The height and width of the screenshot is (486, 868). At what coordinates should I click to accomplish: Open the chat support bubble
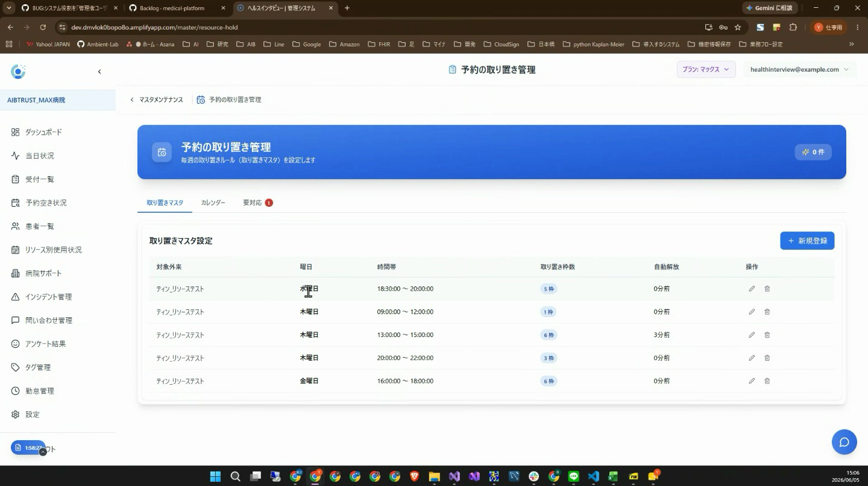pos(844,442)
